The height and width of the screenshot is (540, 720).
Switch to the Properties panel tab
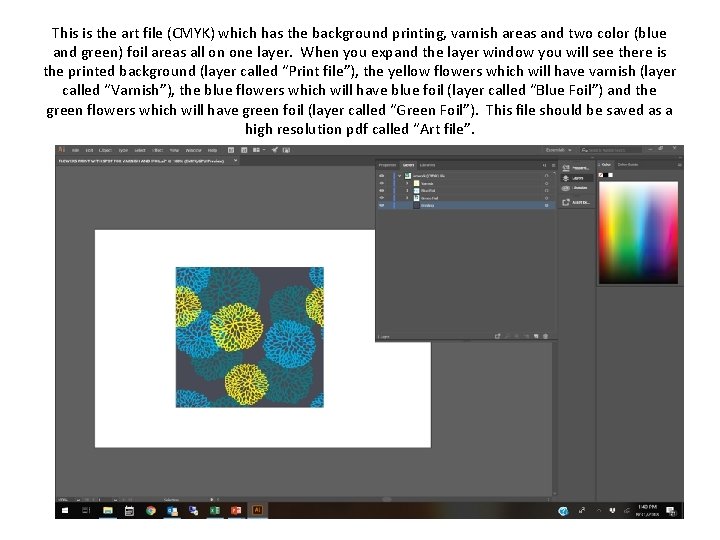point(387,165)
